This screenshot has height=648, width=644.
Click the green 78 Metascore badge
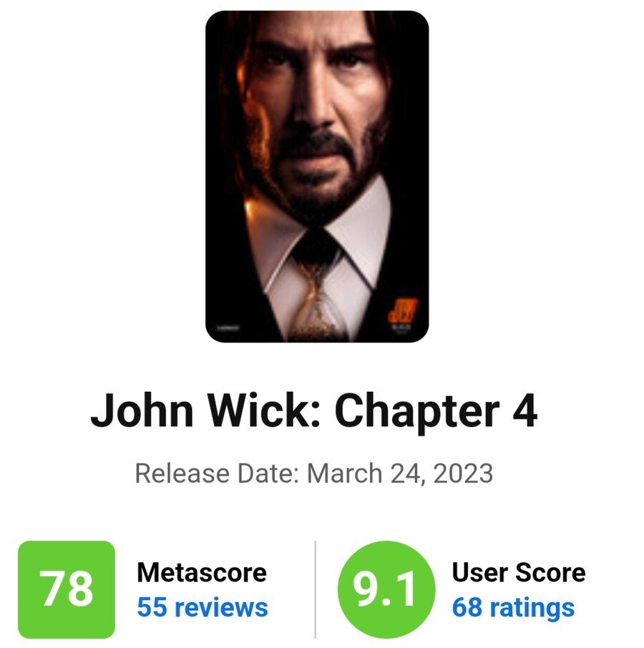(67, 589)
